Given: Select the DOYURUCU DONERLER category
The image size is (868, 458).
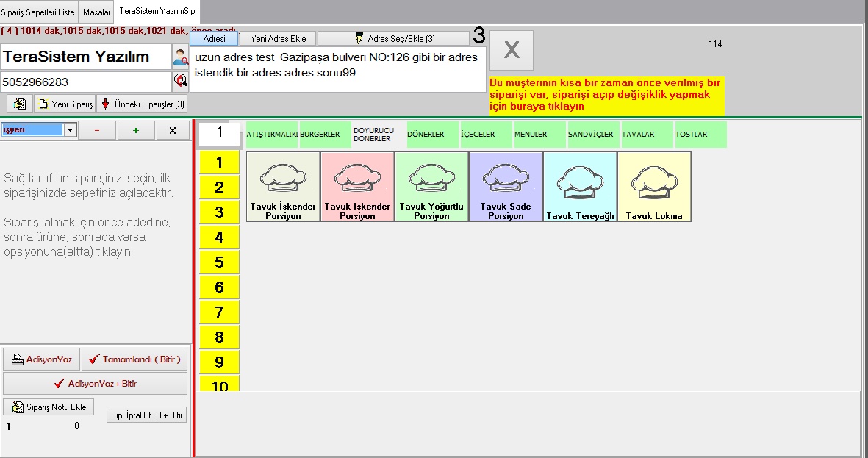Looking at the screenshot, I should (x=379, y=134).
